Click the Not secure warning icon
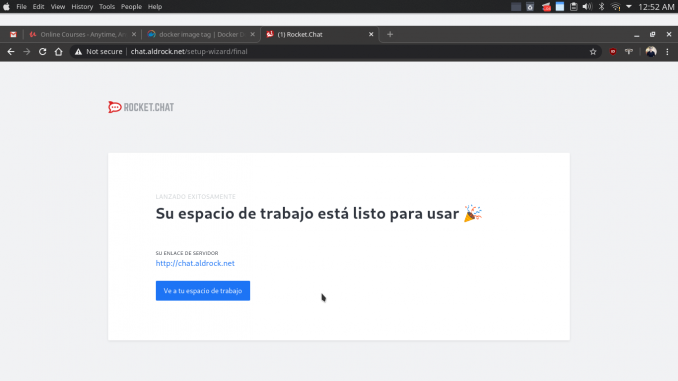The width and height of the screenshot is (678, 381). [78, 52]
